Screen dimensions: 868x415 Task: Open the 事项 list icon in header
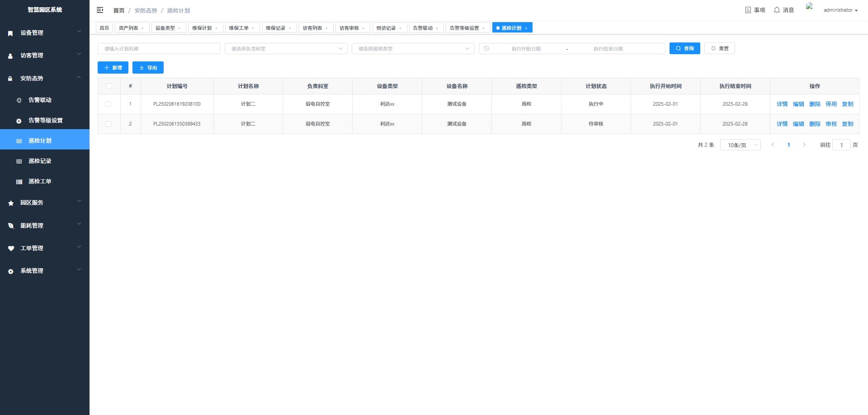tap(748, 10)
